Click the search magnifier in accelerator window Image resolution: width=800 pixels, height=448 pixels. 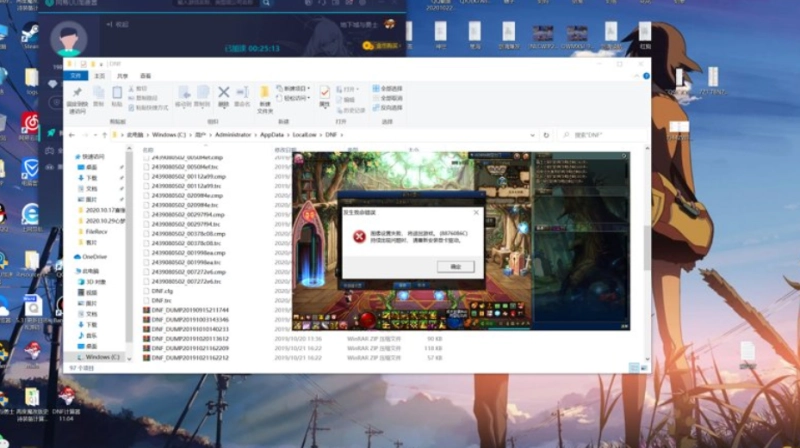(x=266, y=3)
